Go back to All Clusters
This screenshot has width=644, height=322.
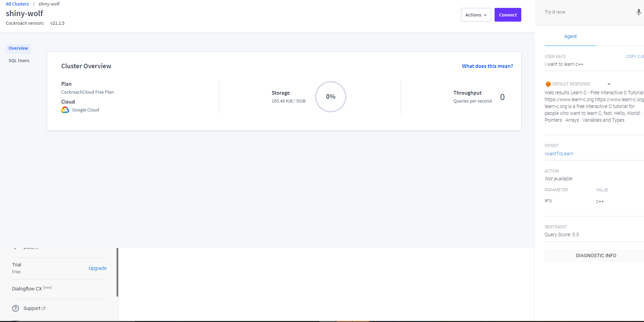coord(17,4)
